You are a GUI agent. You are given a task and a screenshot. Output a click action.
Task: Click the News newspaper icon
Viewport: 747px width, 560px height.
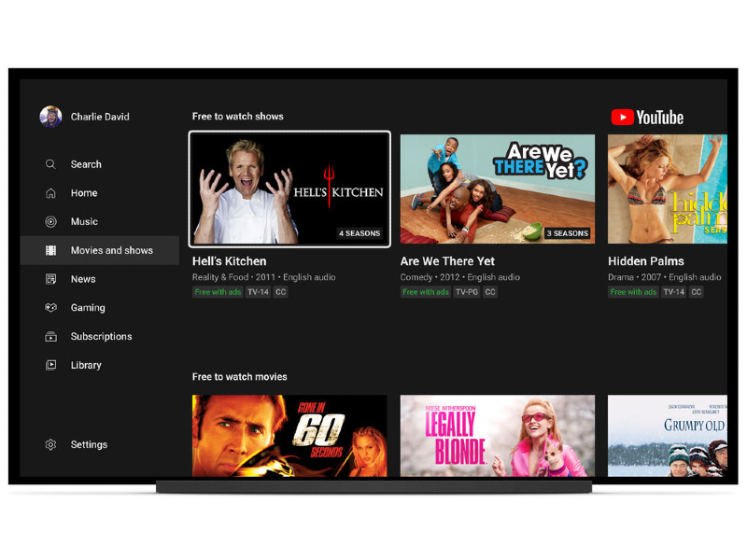[50, 279]
